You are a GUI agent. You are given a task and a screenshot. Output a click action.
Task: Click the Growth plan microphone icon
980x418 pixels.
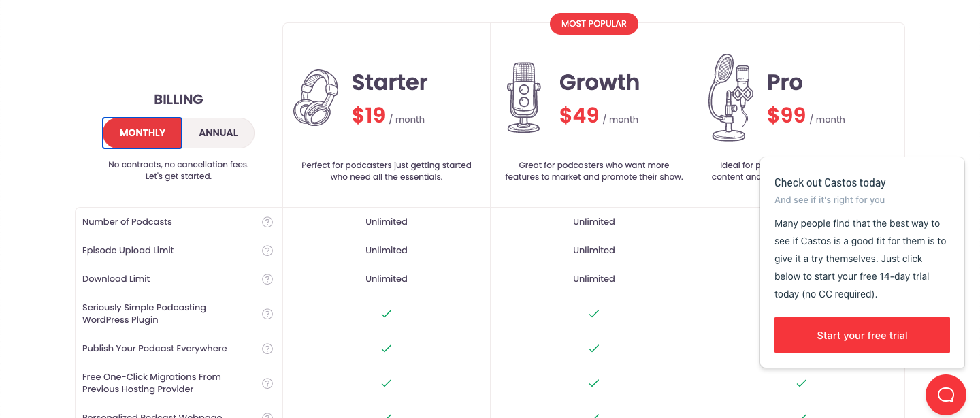pyautogui.click(x=523, y=98)
